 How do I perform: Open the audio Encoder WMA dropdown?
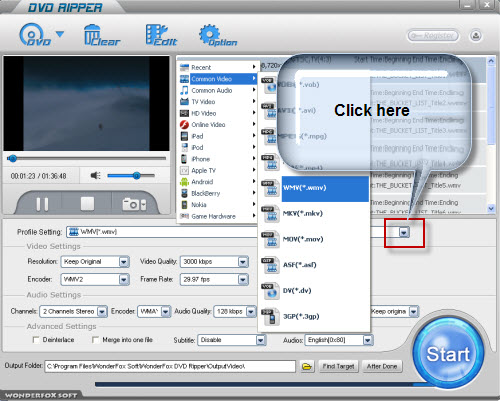point(166,312)
